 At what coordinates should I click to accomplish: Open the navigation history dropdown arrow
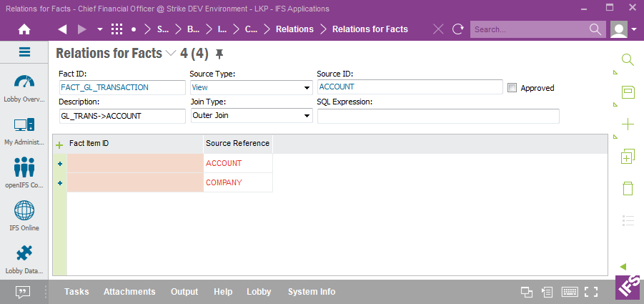[x=100, y=29]
